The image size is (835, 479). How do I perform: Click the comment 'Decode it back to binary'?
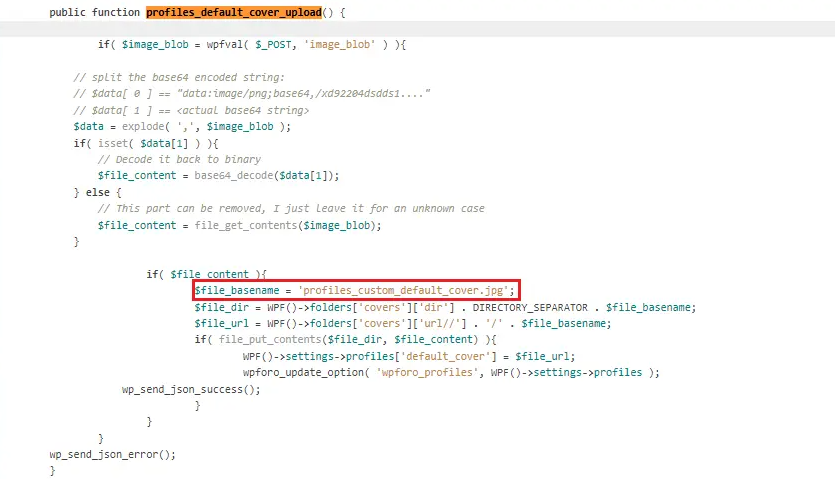179,159
